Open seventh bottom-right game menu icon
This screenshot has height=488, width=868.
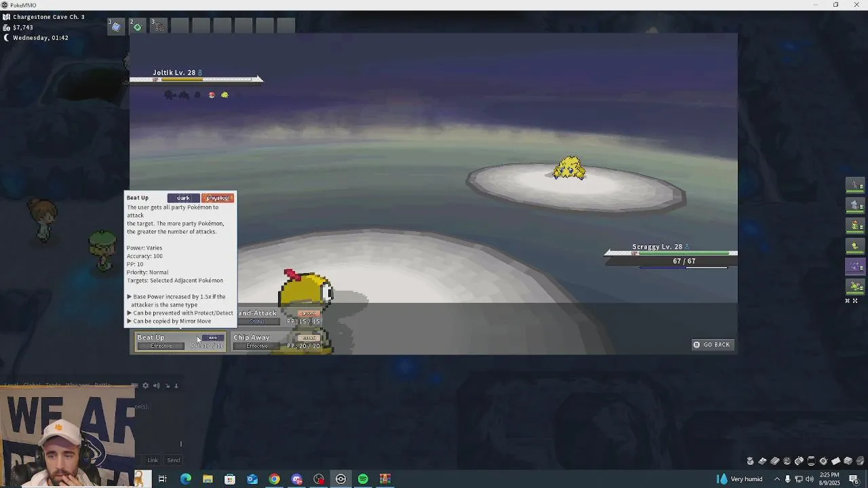click(x=824, y=461)
